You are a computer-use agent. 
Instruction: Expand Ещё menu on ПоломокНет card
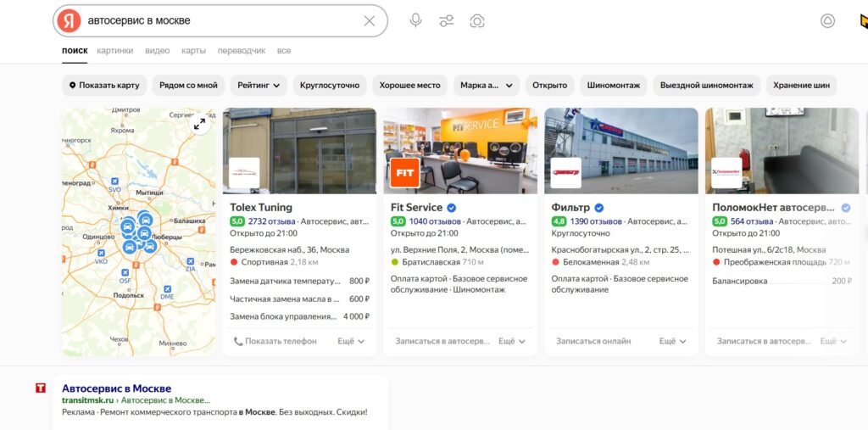[833, 341]
